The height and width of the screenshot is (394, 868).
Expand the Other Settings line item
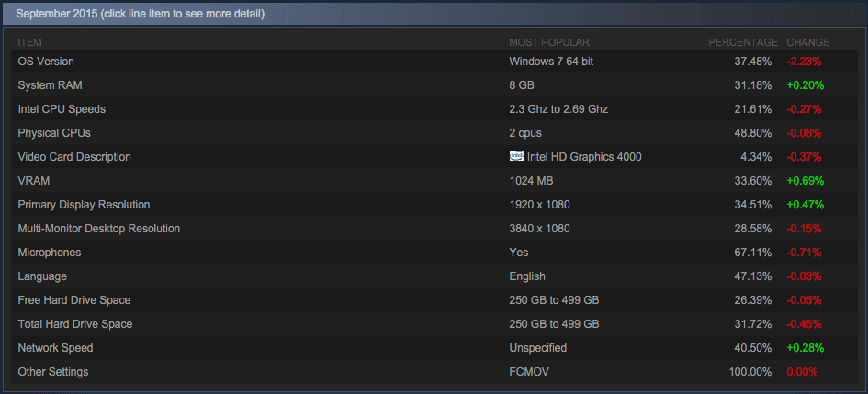[x=53, y=372]
